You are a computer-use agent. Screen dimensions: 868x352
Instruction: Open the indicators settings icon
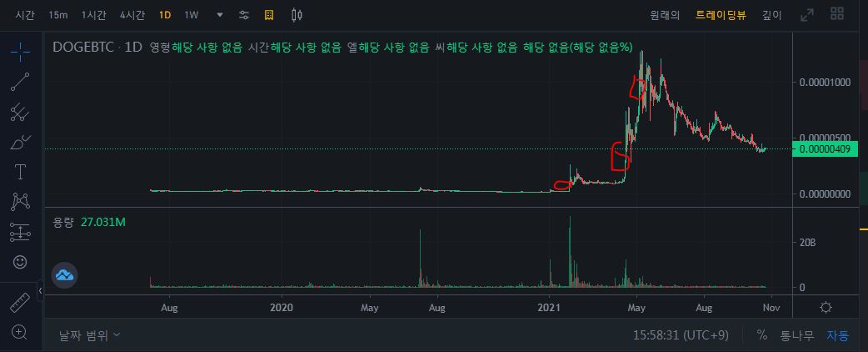(244, 16)
